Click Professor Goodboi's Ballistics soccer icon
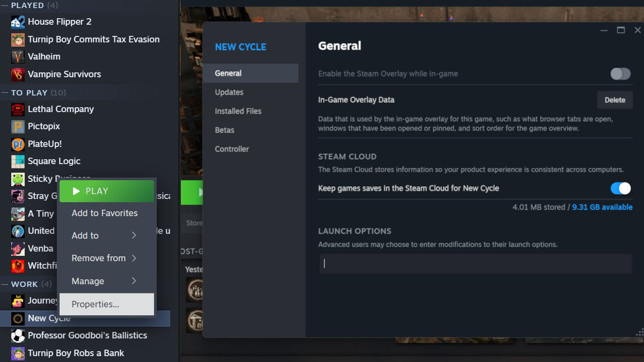 click(18, 336)
